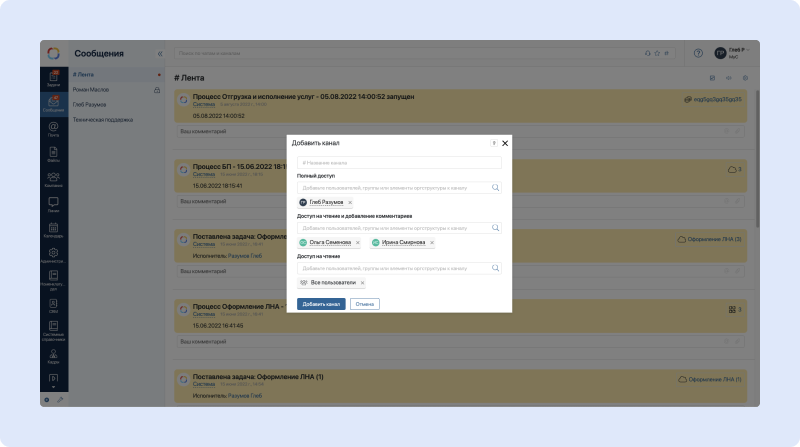The image size is (800, 447).
Task: Remove Ирина Смирнова chip from access list
Action: pos(432,243)
